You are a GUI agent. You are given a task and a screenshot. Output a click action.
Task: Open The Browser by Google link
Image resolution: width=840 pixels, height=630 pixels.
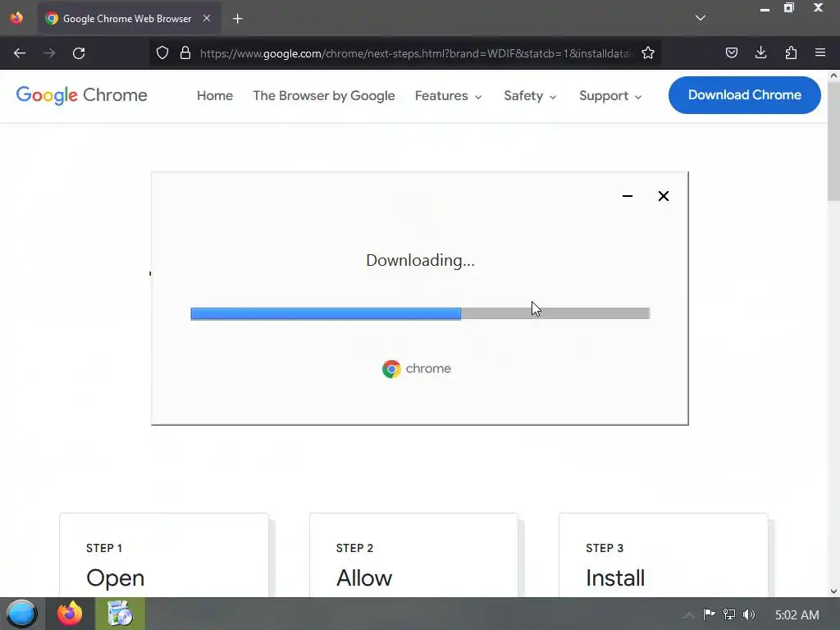[324, 96]
